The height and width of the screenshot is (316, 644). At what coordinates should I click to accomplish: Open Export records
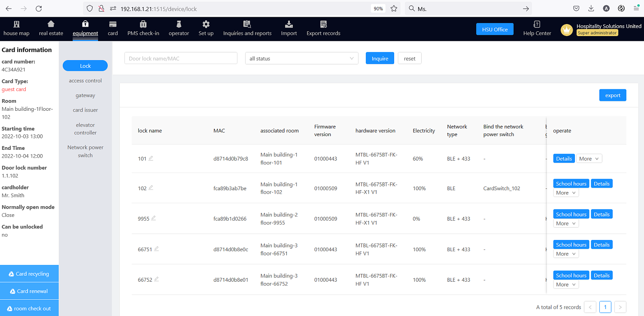click(x=323, y=29)
